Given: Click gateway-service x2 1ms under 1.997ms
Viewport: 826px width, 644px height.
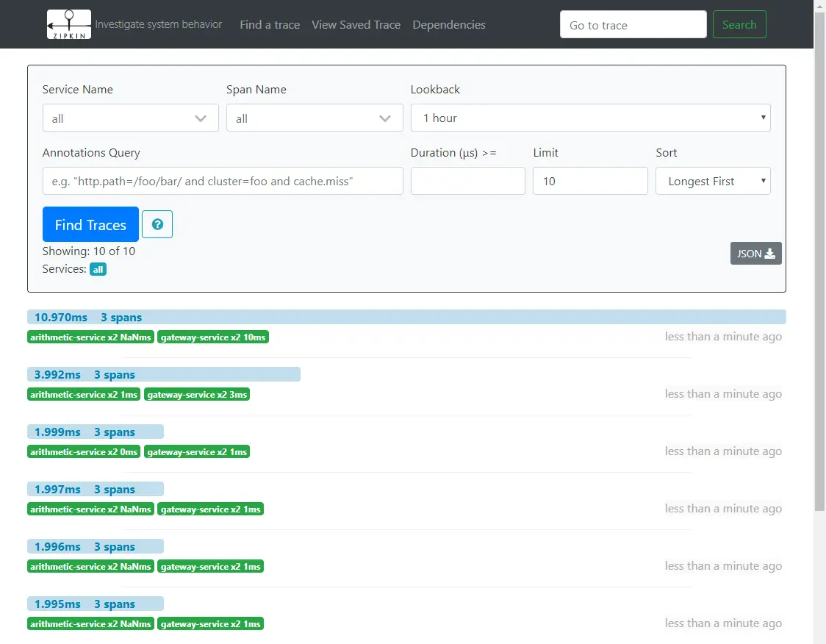Looking at the screenshot, I should [211, 509].
